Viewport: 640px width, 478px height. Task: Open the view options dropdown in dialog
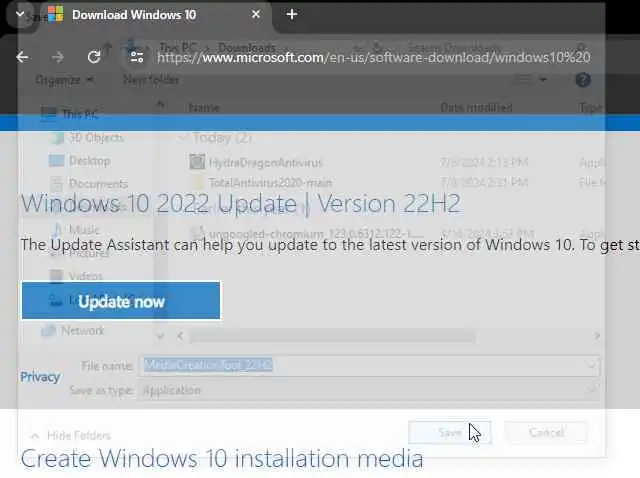point(542,80)
